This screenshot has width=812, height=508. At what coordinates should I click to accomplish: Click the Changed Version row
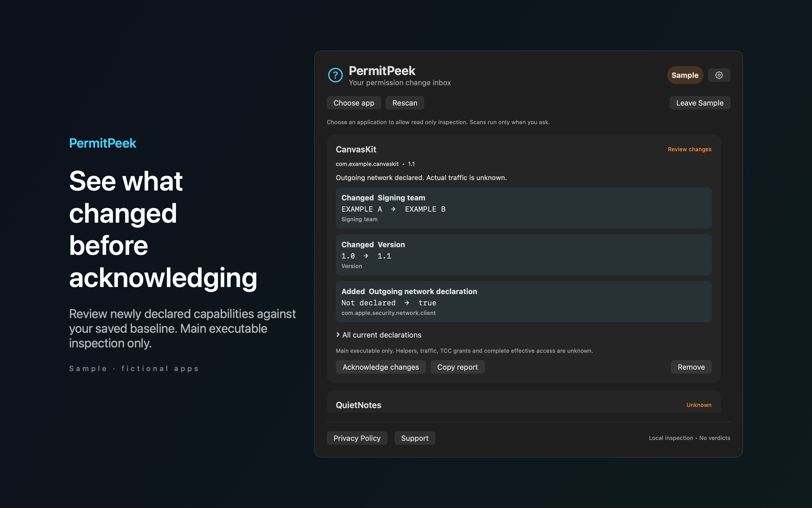pyautogui.click(x=524, y=255)
